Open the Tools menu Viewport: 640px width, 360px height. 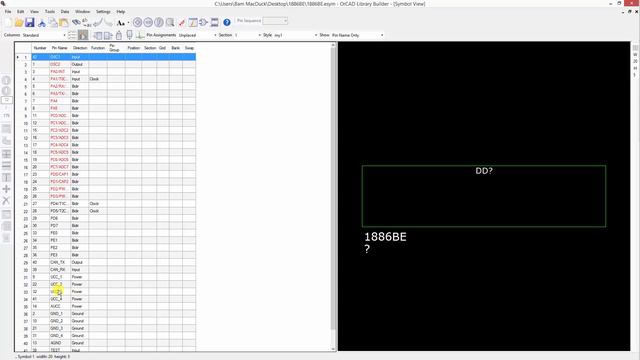[50, 11]
